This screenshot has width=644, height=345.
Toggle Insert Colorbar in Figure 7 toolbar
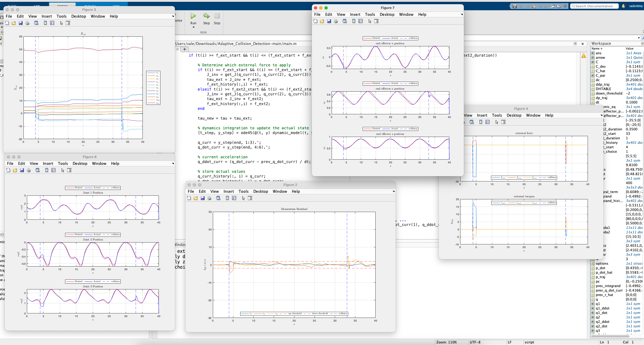click(x=354, y=21)
